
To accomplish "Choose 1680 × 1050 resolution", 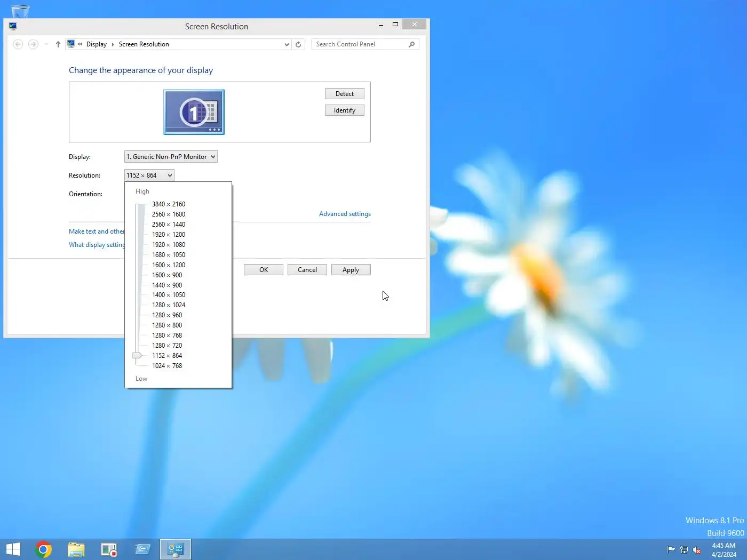I will coord(169,255).
